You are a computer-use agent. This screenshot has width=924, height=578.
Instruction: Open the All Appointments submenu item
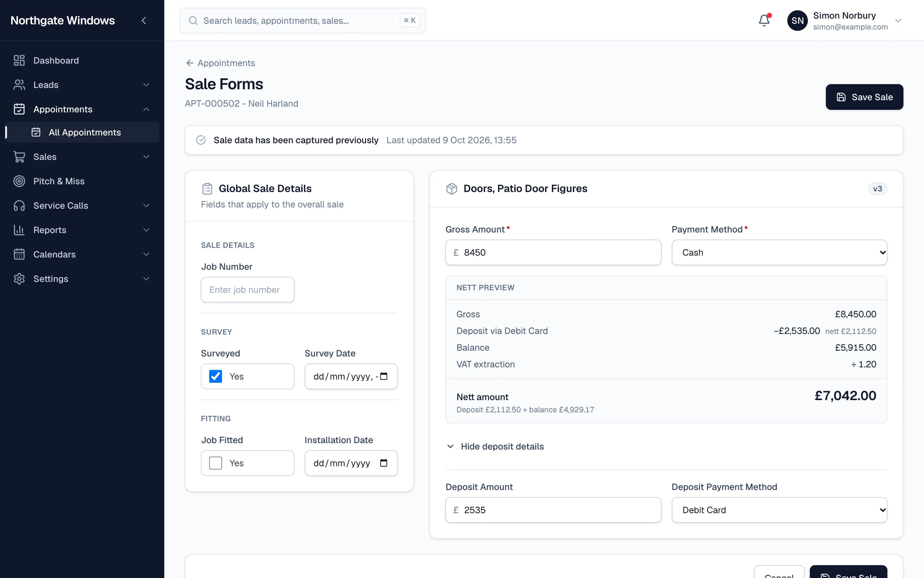click(x=82, y=132)
